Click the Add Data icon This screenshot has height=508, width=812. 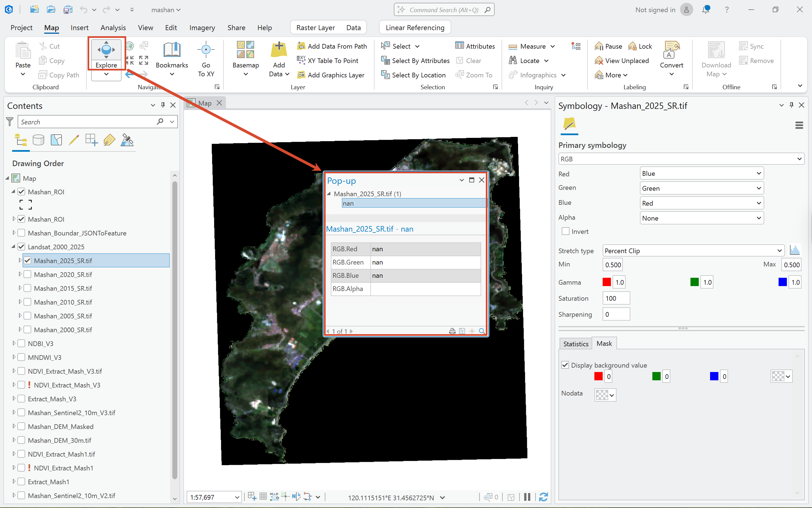pyautogui.click(x=279, y=50)
